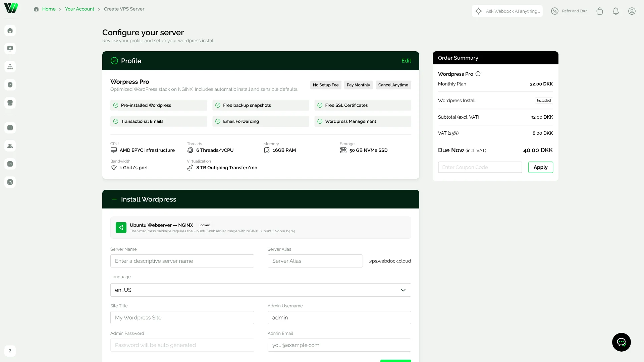644x362 pixels.
Task: Click the Included badge
Action: tap(544, 101)
